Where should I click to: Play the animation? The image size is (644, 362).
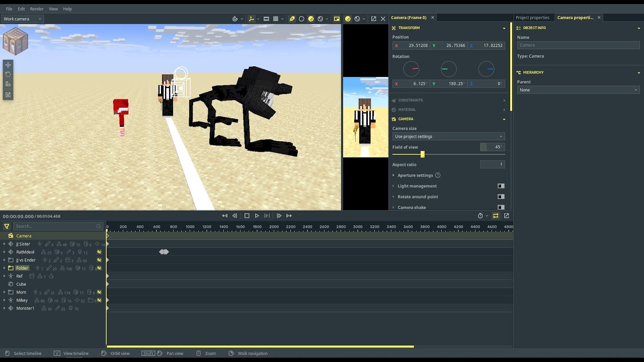pyautogui.click(x=257, y=216)
